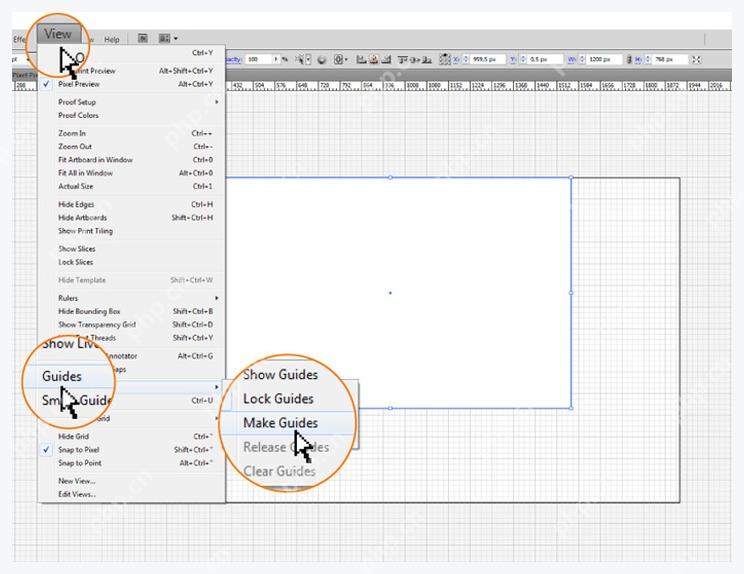Viewport: 744px width, 574px height.
Task: Click the Align To icon
Action: [338, 59]
